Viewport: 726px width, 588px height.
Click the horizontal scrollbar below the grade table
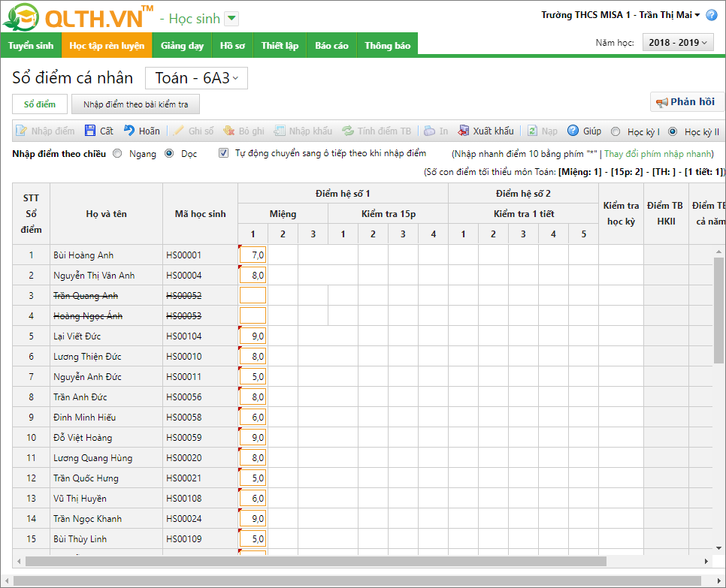[x=316, y=561]
